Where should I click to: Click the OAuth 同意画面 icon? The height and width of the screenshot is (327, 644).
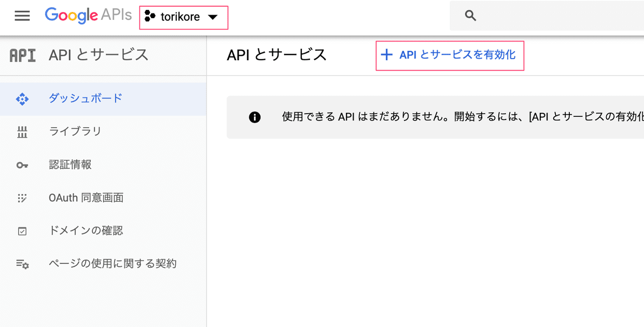click(22, 198)
